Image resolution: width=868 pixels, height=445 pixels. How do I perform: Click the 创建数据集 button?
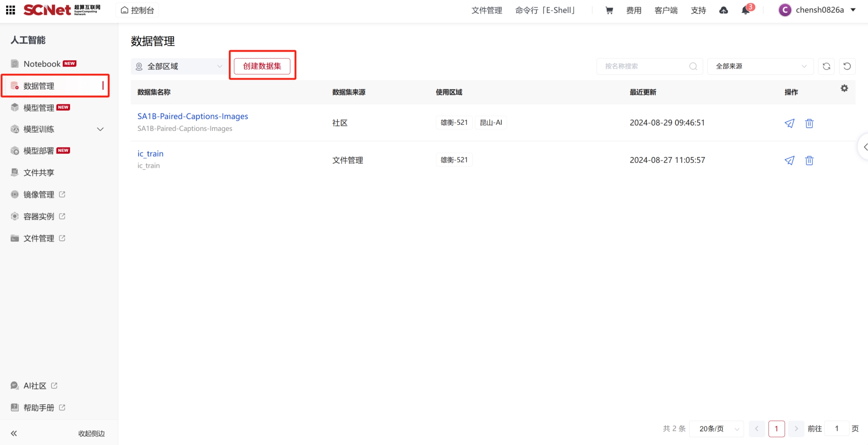262,66
